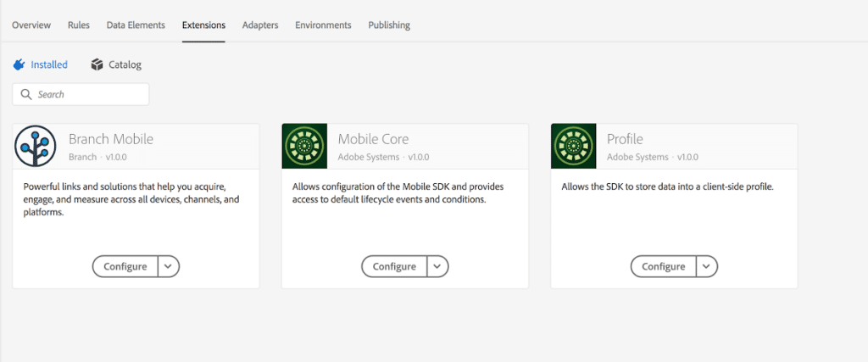Screen dimensions: 868x362
Task: Switch to the Publishing tab
Action: (389, 25)
